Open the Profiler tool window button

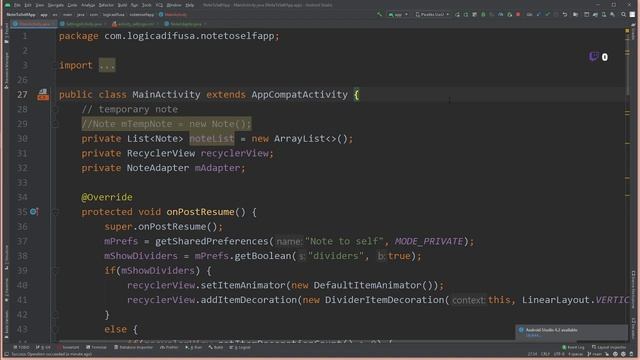(x=169, y=347)
